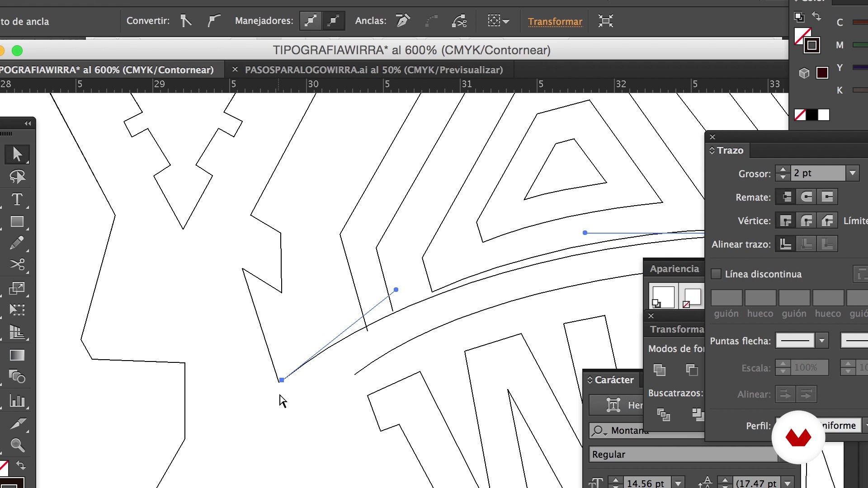Open the Transformar panel tab
Viewport: 868px width, 488px height.
(677, 329)
